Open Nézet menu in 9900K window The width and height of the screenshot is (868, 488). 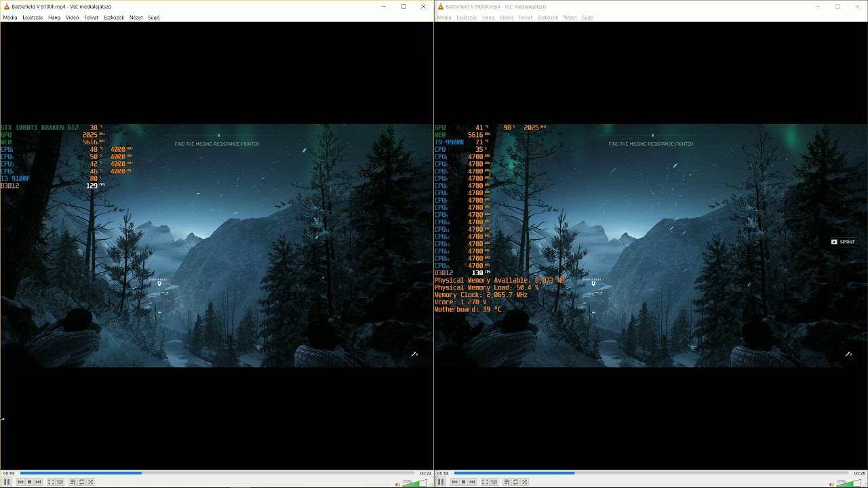click(x=570, y=18)
